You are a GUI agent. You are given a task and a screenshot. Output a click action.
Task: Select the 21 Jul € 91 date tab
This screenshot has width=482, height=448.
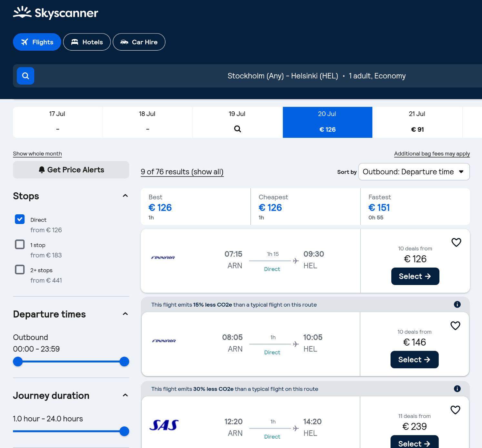417,122
